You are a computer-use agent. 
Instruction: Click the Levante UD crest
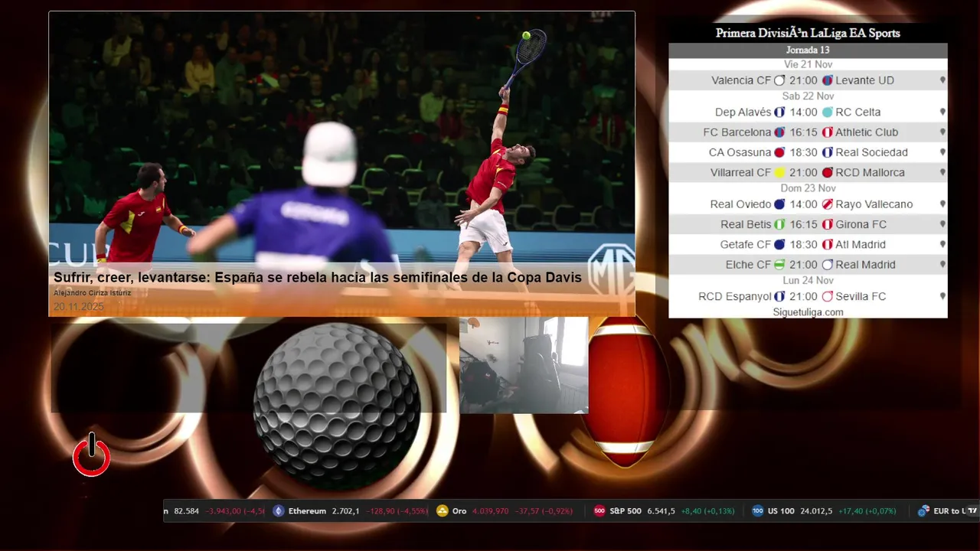coord(827,80)
